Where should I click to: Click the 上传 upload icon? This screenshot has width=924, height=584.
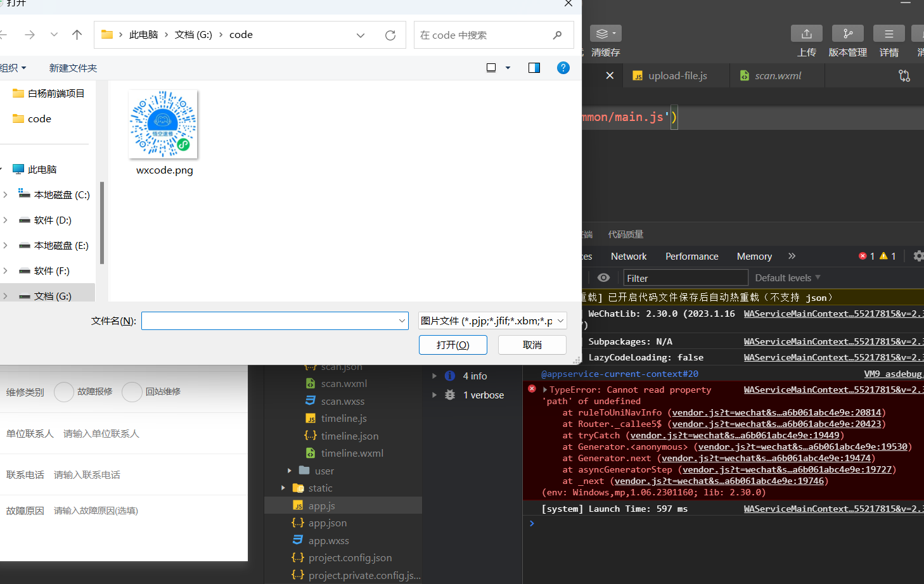(x=807, y=34)
